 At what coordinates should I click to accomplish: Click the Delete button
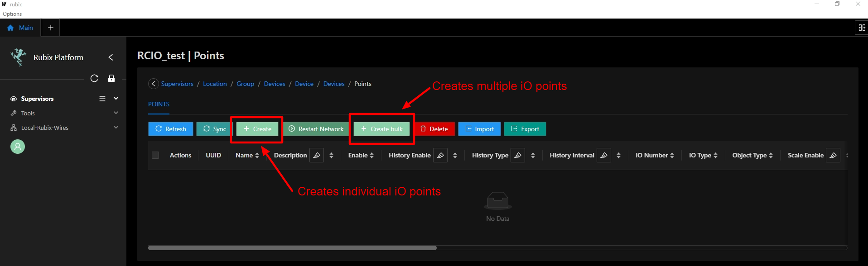(x=434, y=129)
